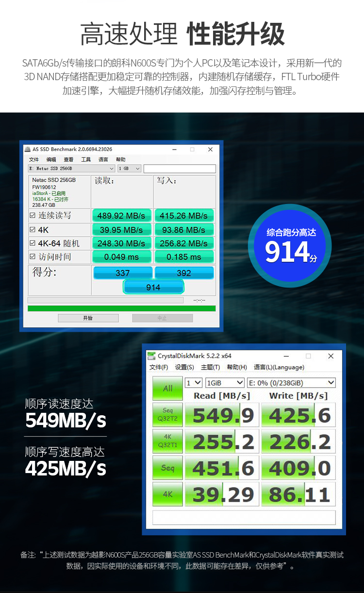Toggle the 访问时间 checkbox
This screenshot has width=364, height=593.
pos(33,257)
